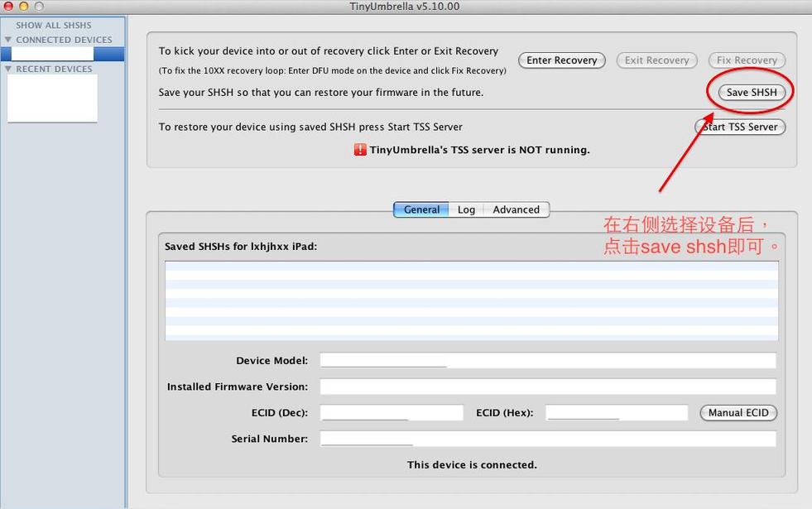Screen dimensions: 812x509
Task: Focus the ECID (Dec) field
Action: (x=392, y=413)
